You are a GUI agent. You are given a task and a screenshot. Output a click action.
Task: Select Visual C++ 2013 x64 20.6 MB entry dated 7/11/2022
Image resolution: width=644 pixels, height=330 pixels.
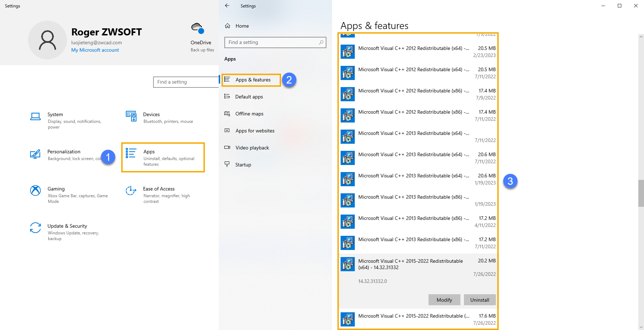pos(418,158)
